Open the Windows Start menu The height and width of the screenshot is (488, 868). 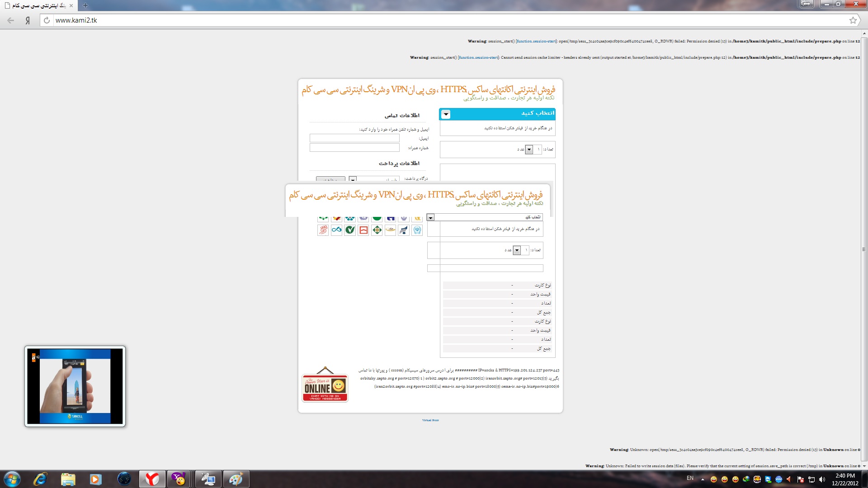[x=12, y=479]
